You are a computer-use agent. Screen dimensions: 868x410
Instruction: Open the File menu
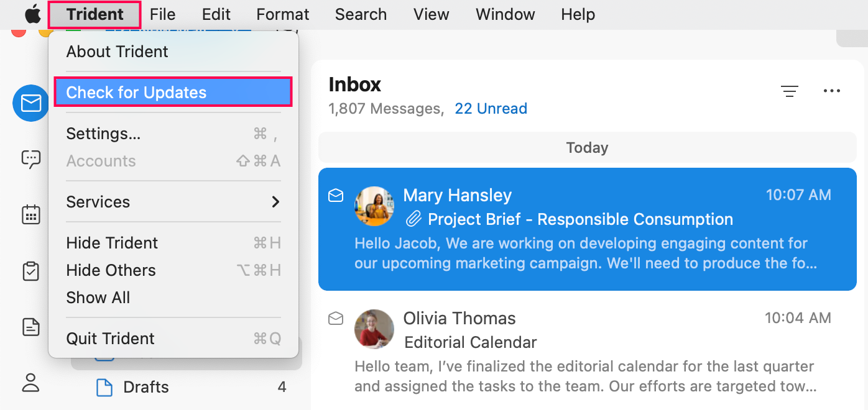pos(162,14)
